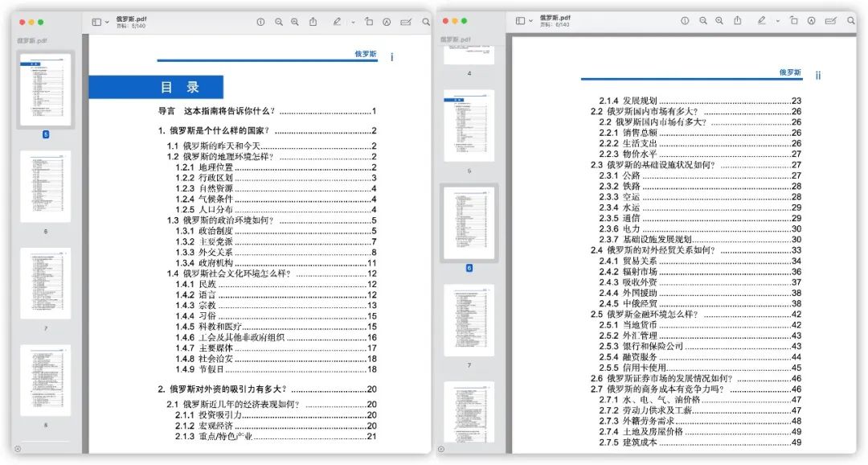Viewport: 868px width, 465px height.
Task: Open the 1. 俄罗斯是个什么样的国家 entry
Action: pos(268,131)
